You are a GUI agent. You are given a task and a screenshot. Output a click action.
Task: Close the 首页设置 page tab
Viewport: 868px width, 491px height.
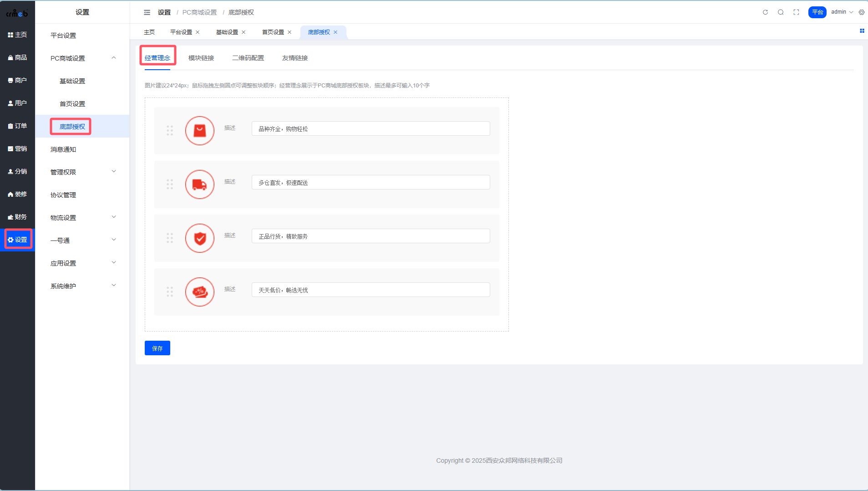pos(289,32)
